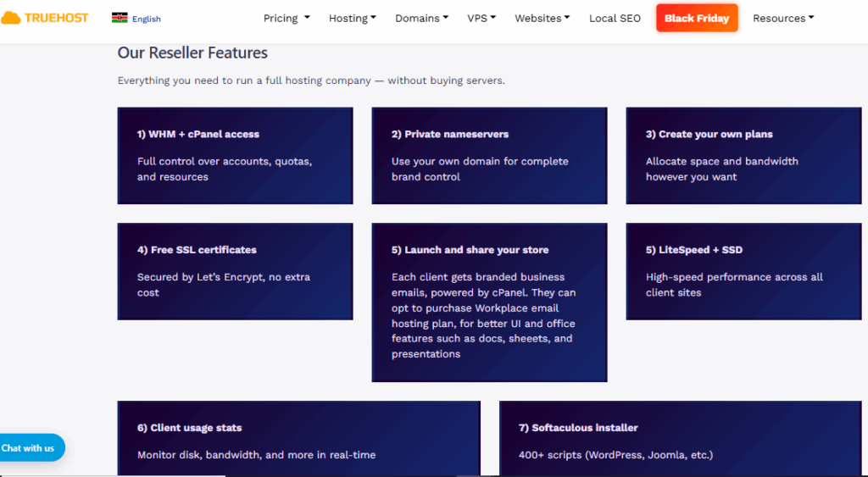Expand the Websites dropdown menu

coord(542,19)
